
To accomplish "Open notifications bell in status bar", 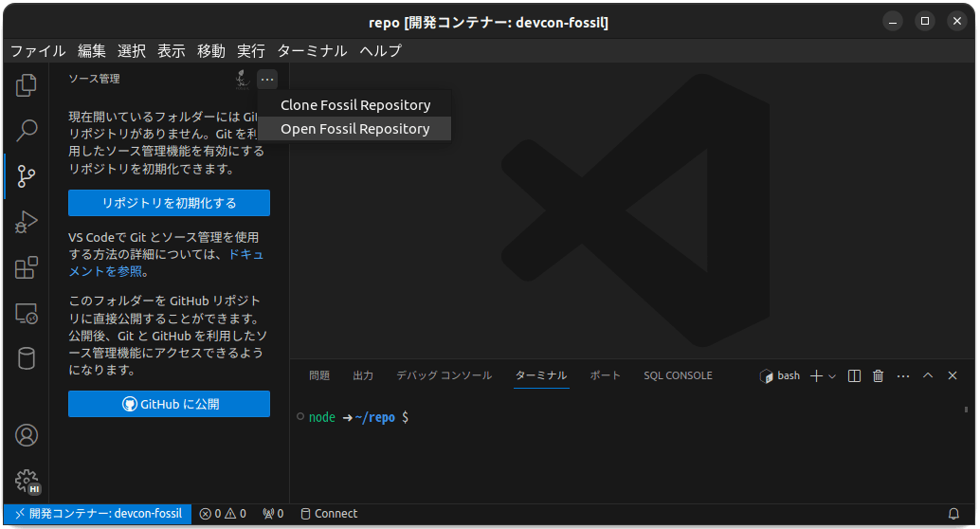I will click(953, 514).
